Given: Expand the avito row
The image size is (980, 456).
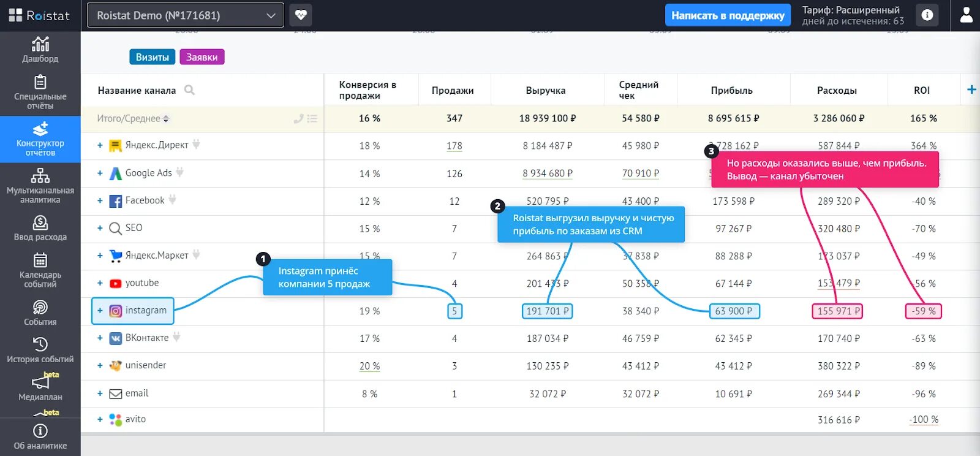Looking at the screenshot, I should pos(100,419).
